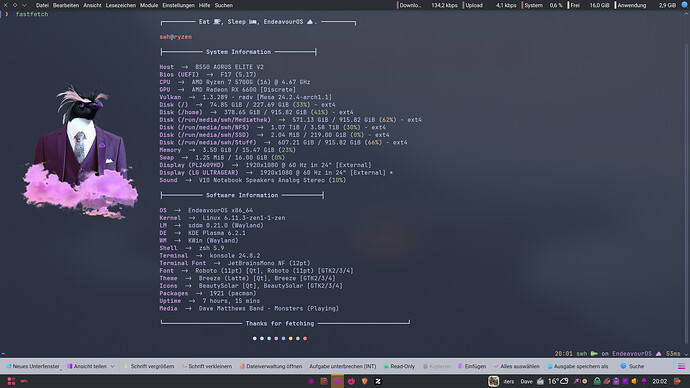Click the weather widget showing 16°
The width and height of the screenshot is (690, 388).
[x=558, y=381]
